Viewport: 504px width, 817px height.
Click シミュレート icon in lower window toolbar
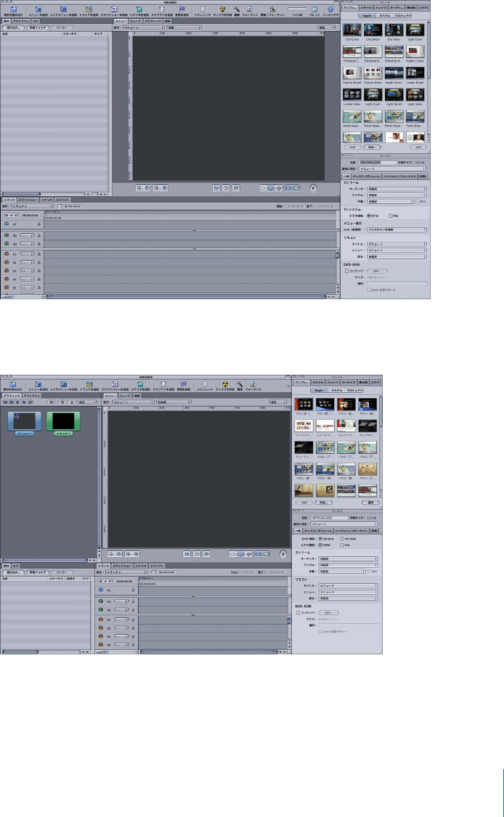pyautogui.click(x=205, y=384)
